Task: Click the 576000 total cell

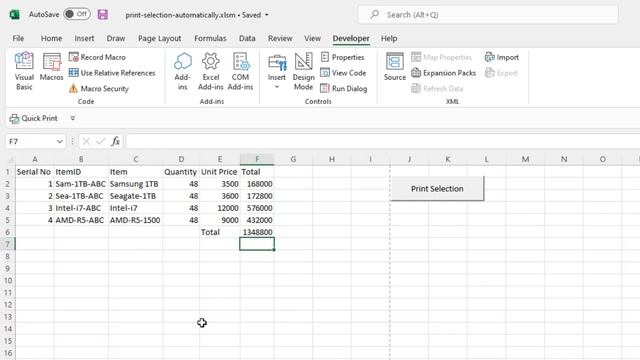Action: click(x=257, y=208)
